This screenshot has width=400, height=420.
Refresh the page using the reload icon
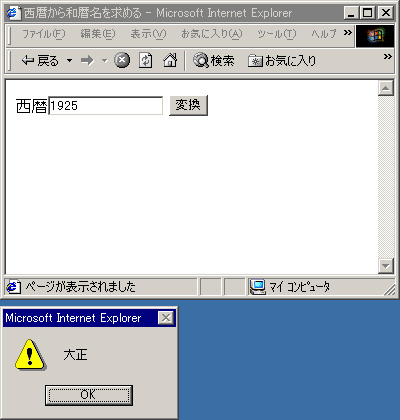coord(146,61)
